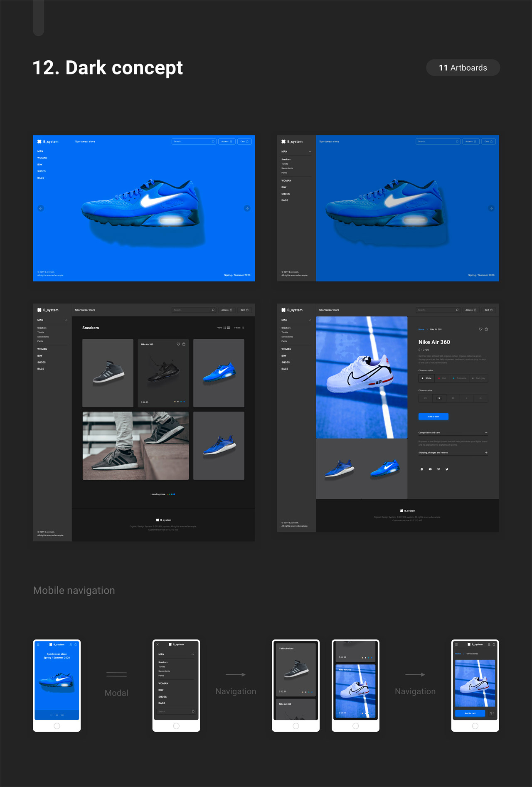Click the left carousel arrow on blue homepage

pyautogui.click(x=41, y=208)
